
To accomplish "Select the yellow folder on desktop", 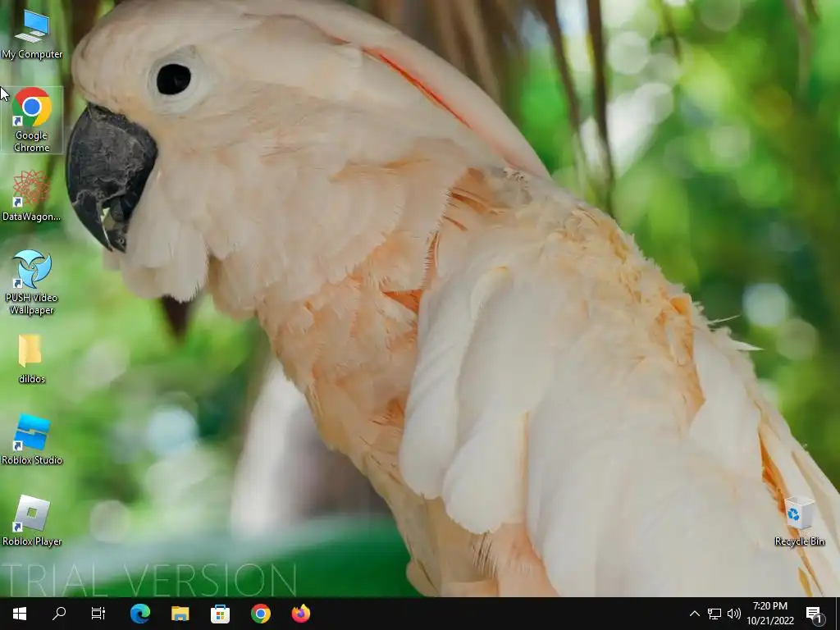I will coord(32,359).
